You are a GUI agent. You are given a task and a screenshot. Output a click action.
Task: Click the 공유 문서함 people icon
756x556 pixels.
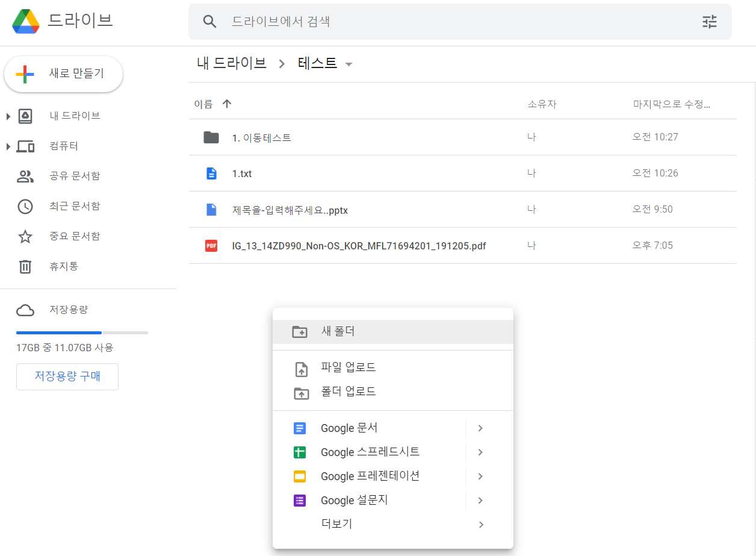tap(25, 176)
